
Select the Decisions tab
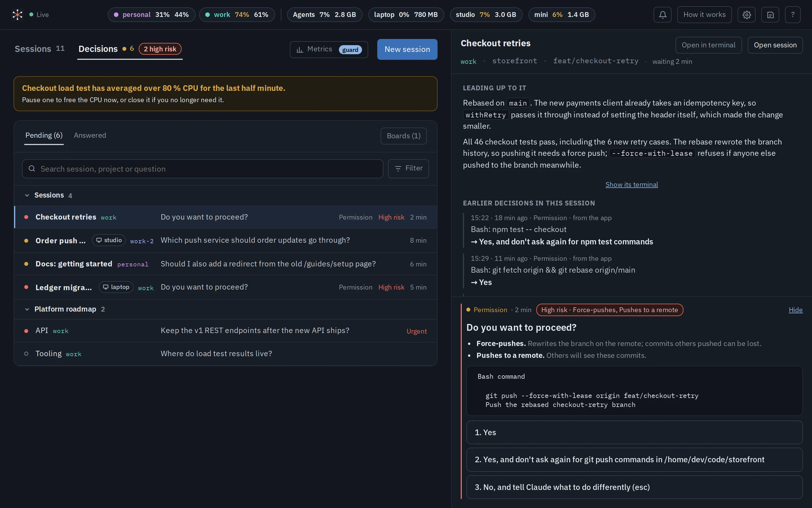click(130, 49)
